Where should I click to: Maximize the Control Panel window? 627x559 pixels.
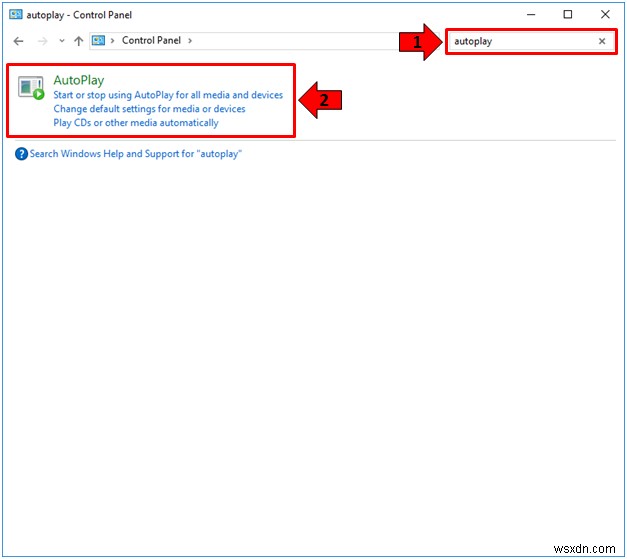[568, 15]
